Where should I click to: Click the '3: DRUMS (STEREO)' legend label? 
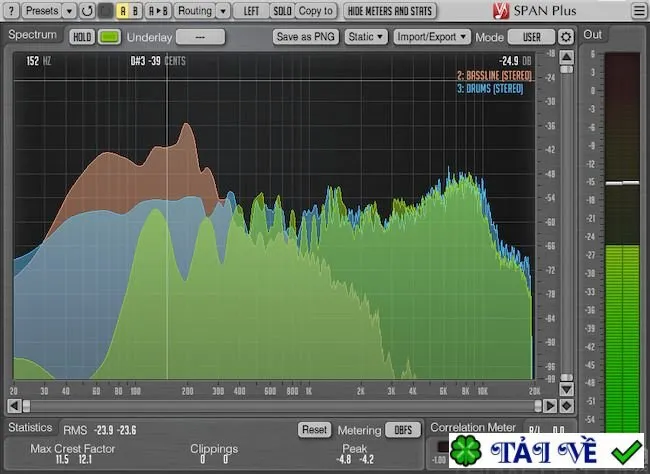tap(490, 89)
